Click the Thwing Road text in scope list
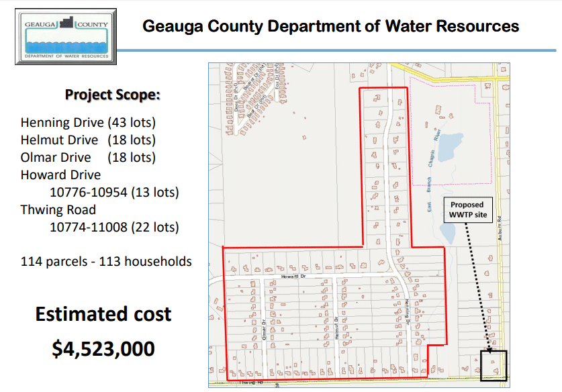 [x=58, y=210]
